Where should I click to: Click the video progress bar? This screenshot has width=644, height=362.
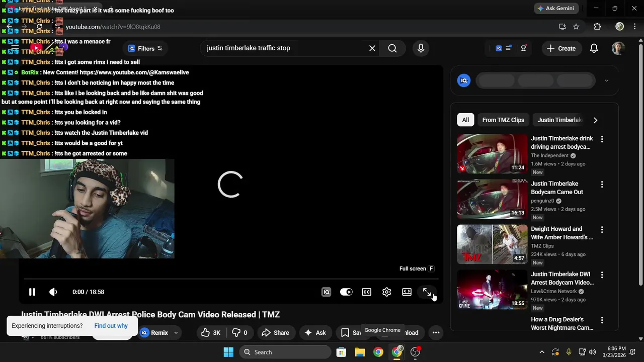(x=231, y=279)
